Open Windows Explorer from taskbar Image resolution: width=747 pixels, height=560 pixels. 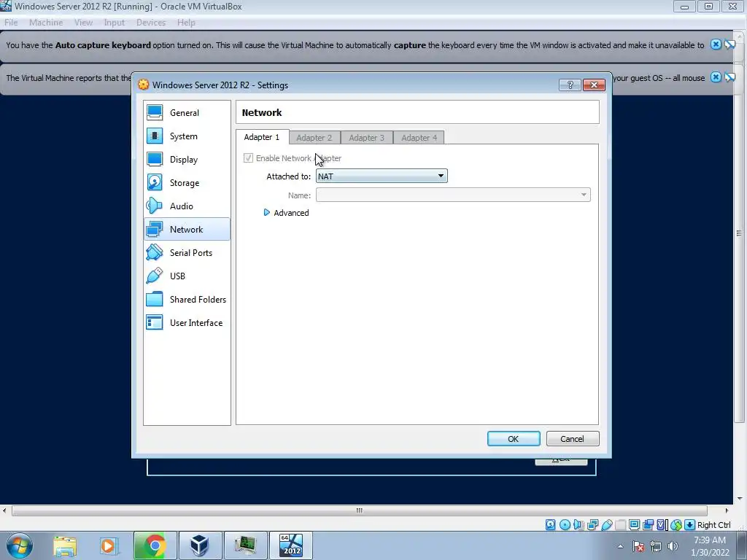(x=65, y=545)
